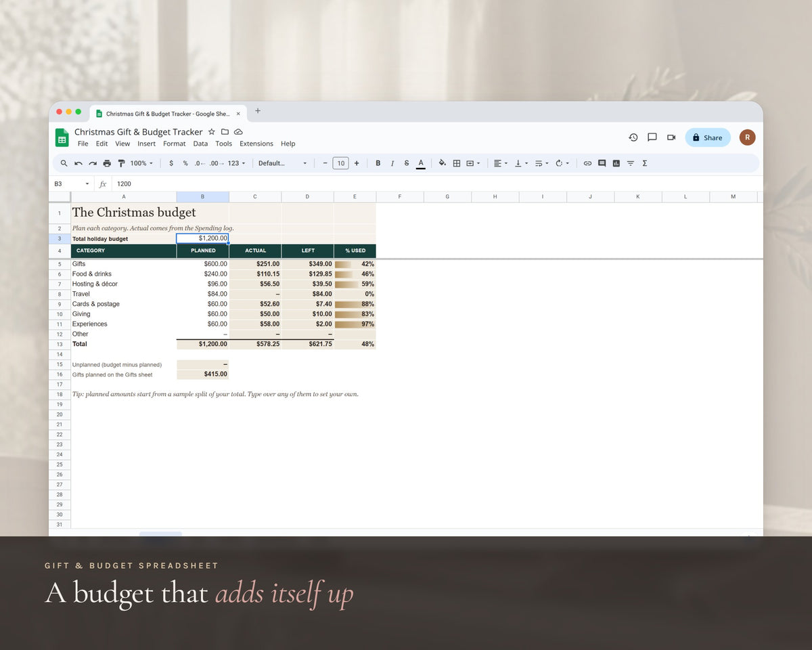Open the functions sigma menu

tap(645, 163)
